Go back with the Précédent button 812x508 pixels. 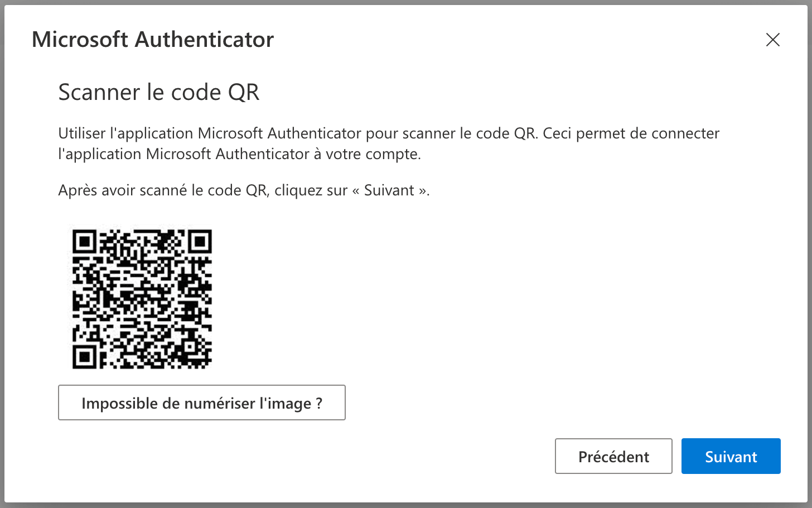point(613,456)
